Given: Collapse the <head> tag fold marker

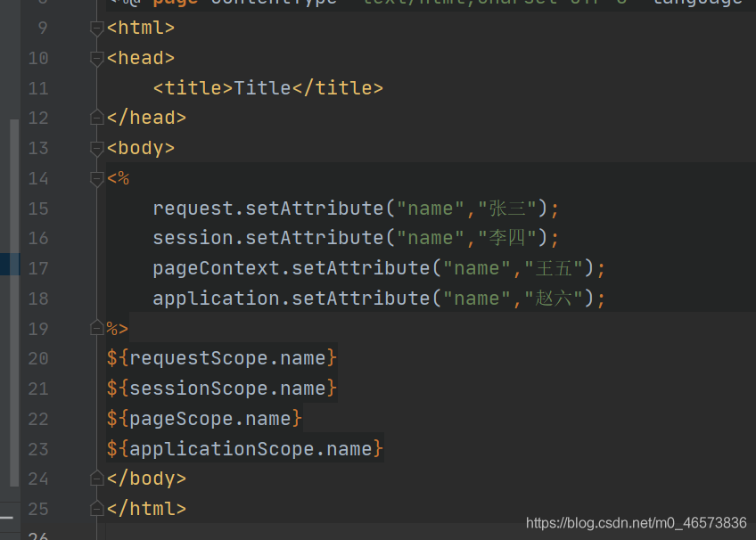Looking at the screenshot, I should click(97, 59).
